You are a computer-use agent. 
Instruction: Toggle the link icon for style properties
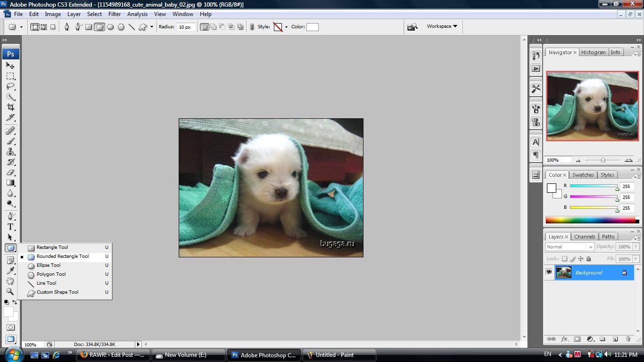pos(252,27)
